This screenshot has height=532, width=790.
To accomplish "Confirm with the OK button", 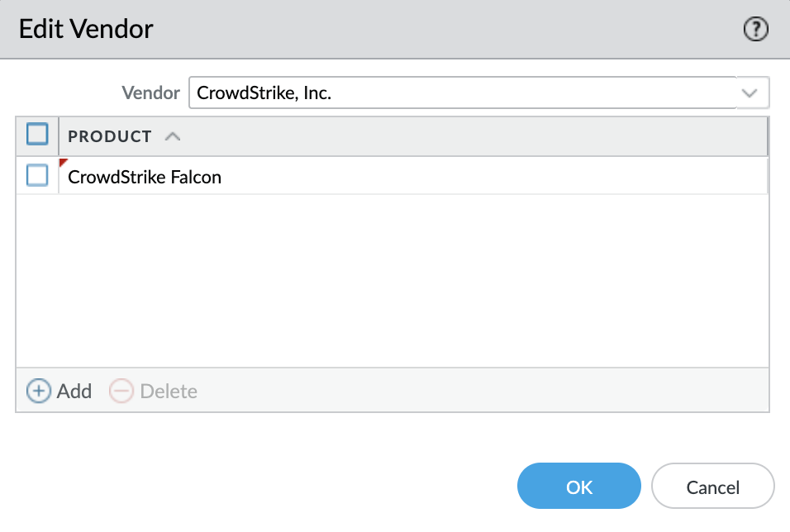I will click(x=578, y=487).
